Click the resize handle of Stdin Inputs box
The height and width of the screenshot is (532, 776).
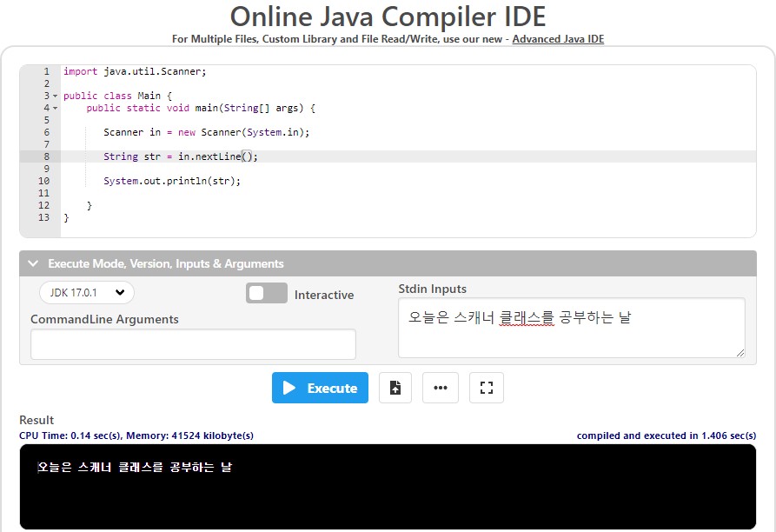coord(740,353)
